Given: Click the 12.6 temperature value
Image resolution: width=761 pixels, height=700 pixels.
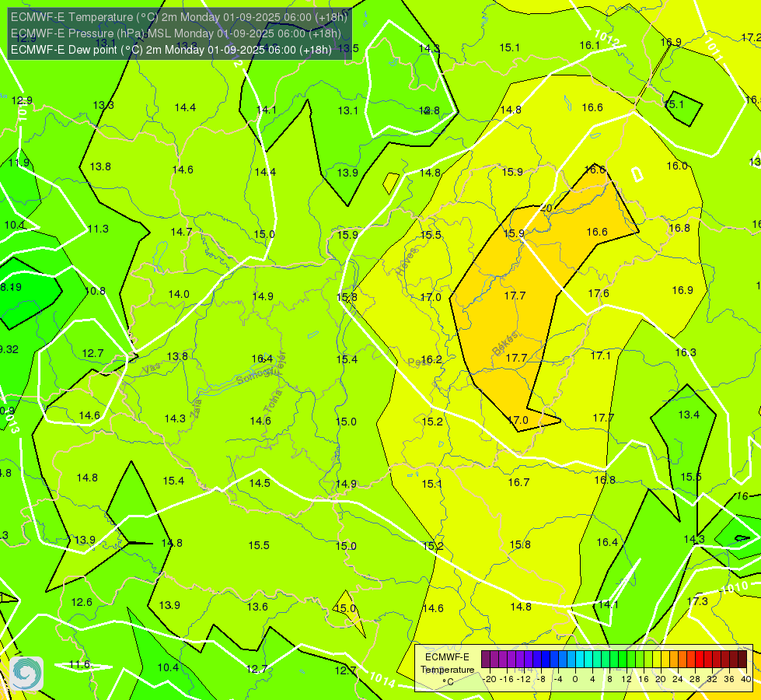Looking at the screenshot, I should (82, 602).
